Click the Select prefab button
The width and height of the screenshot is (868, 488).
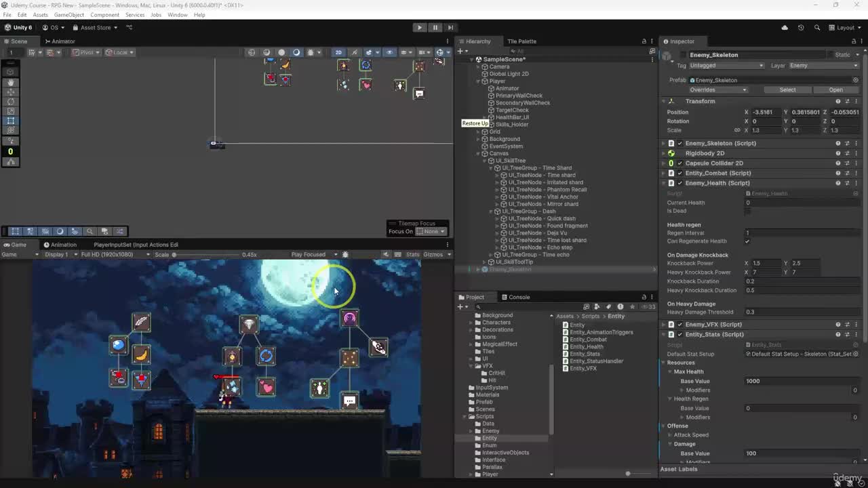pyautogui.click(x=787, y=89)
